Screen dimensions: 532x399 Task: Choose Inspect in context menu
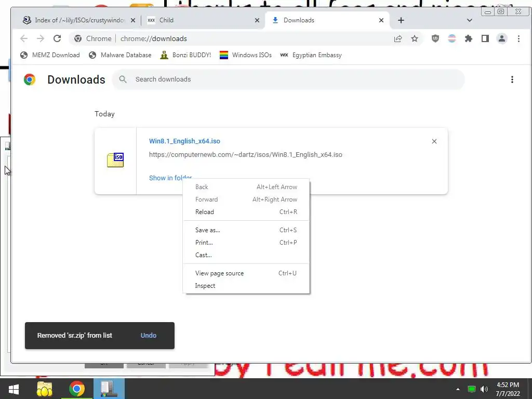[246, 286]
